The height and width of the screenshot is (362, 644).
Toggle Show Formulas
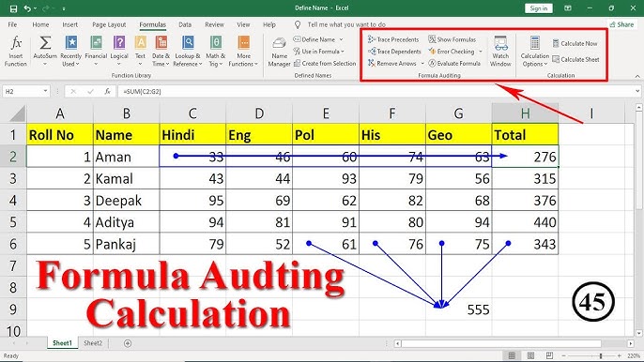pyautogui.click(x=452, y=39)
